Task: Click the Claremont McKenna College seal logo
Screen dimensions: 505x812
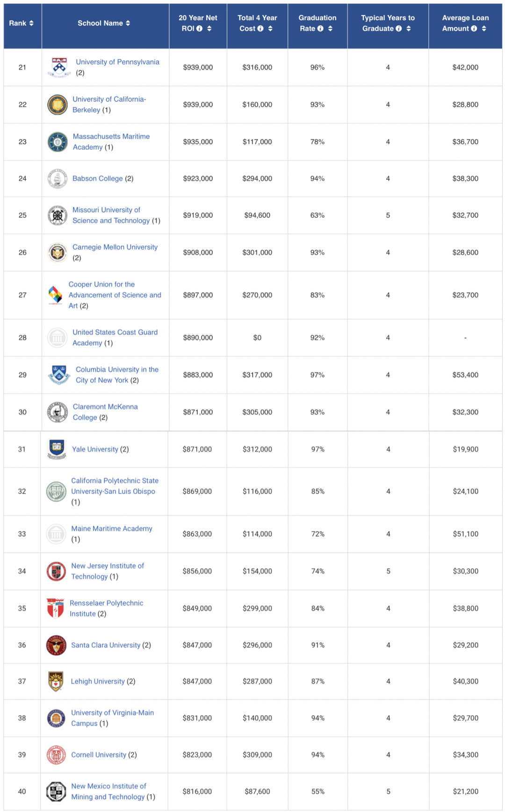Action: pos(58,412)
